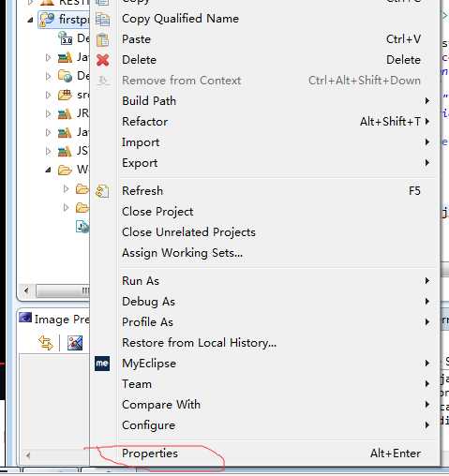Click the src source folder icon
Image resolution: width=449 pixels, height=476 pixels.
click(x=65, y=95)
